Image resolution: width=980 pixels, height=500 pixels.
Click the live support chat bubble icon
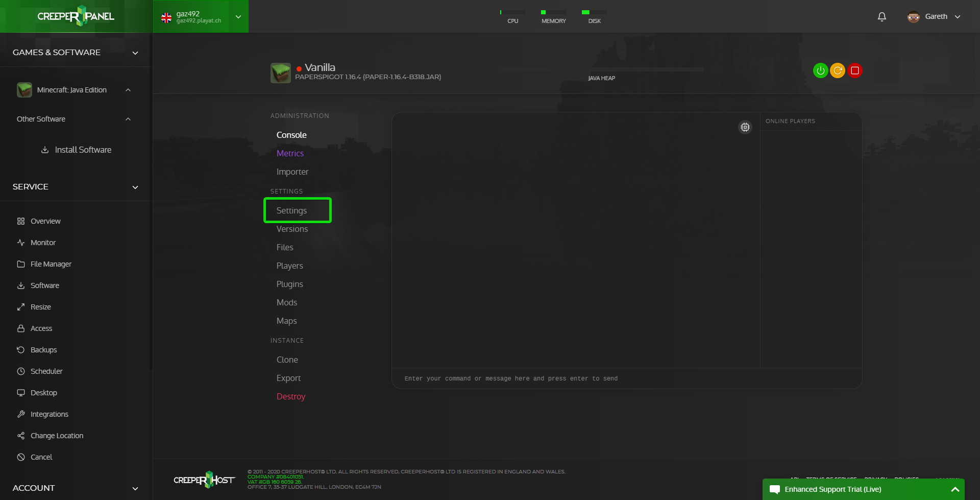click(x=774, y=489)
